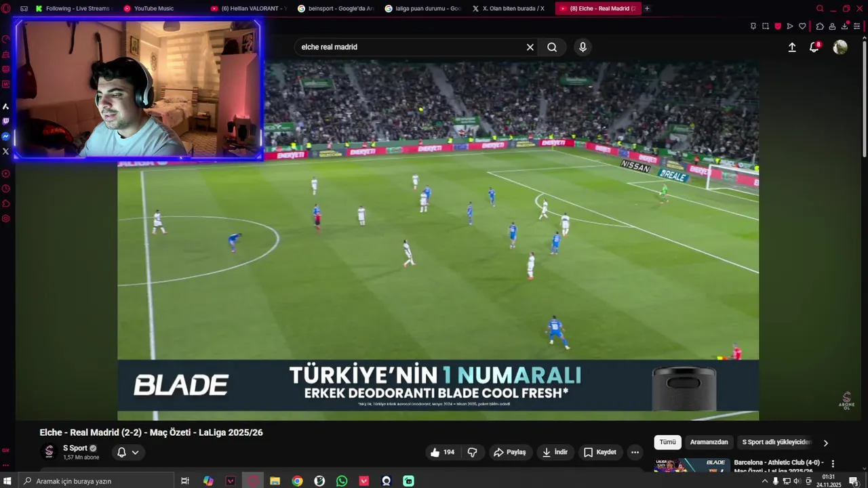This screenshot has height=488, width=868.
Task: Take a snapshot with the toolbar camera icon
Action: click(x=766, y=26)
